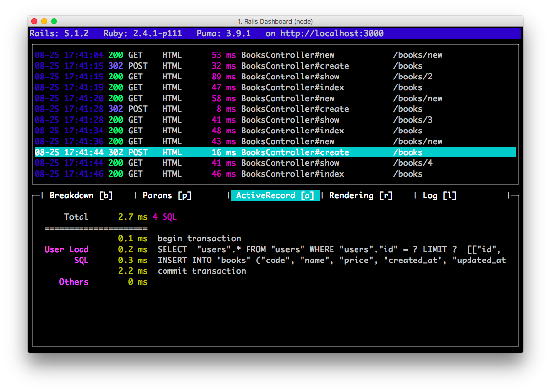Select the 17:41:46 BooksController#index row
This screenshot has height=392, width=551.
275,174
